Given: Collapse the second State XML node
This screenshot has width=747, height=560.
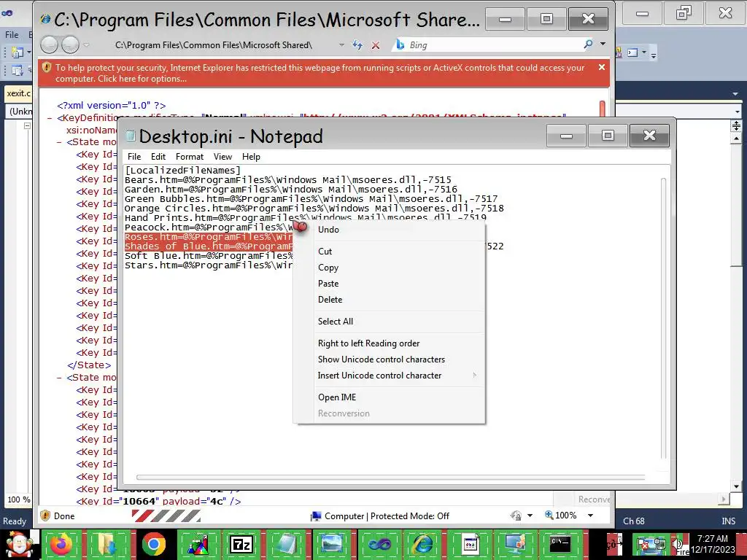Looking at the screenshot, I should [x=59, y=378].
